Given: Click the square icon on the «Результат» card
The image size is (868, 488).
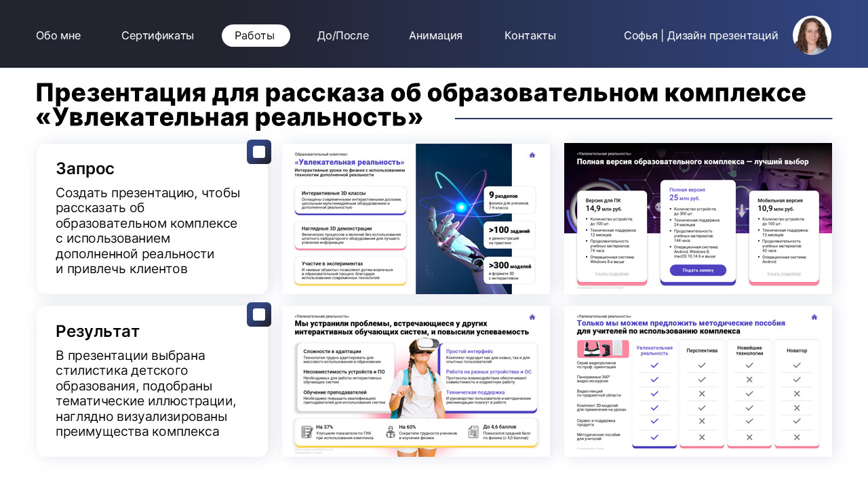Looking at the screenshot, I should (259, 314).
